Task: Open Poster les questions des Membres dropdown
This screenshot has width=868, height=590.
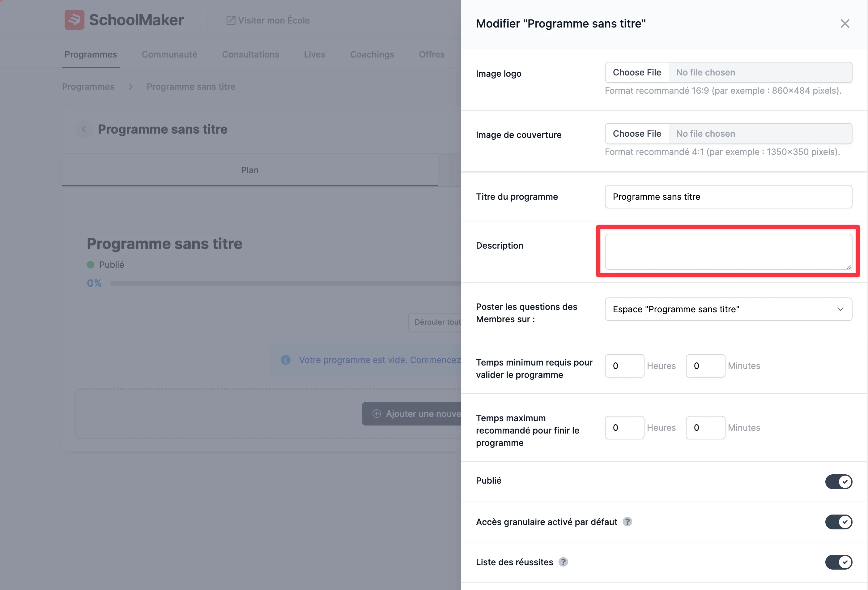Action: pyautogui.click(x=728, y=309)
